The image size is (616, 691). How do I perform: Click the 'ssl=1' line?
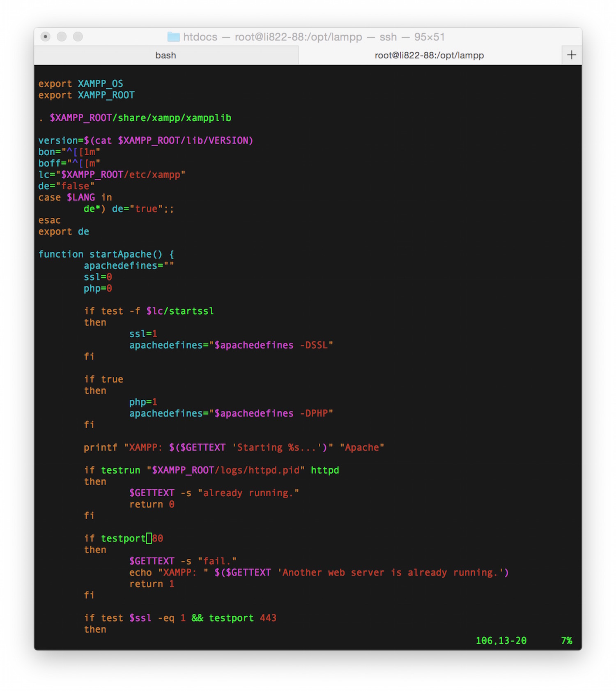(143, 334)
